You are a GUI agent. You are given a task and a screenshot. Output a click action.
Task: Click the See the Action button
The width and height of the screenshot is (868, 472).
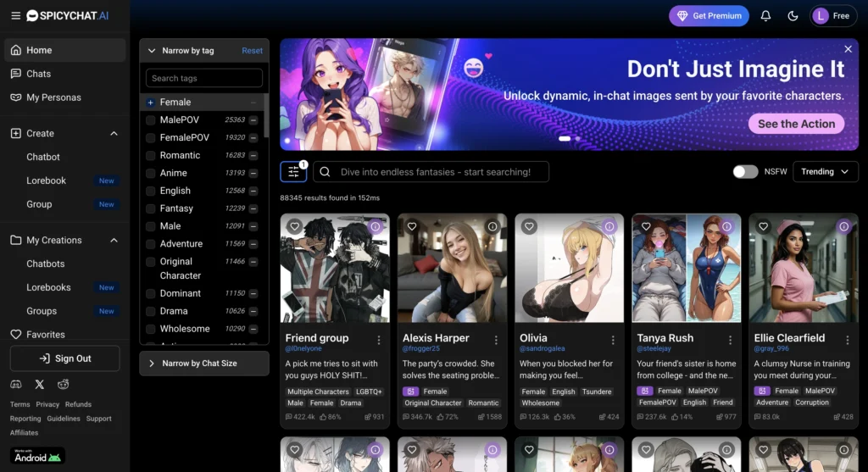click(796, 124)
